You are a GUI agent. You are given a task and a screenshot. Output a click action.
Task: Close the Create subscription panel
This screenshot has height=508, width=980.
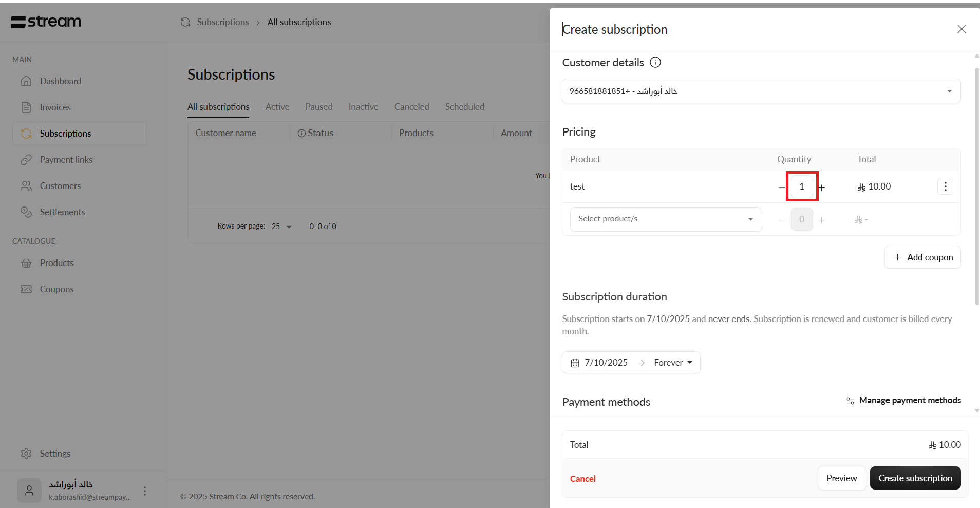(x=962, y=29)
